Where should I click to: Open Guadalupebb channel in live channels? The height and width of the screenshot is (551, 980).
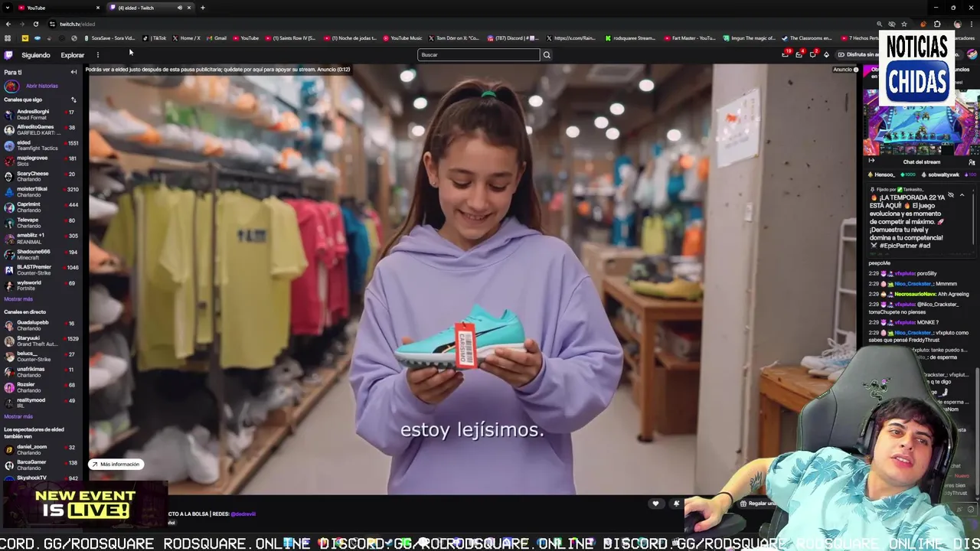coord(41,325)
